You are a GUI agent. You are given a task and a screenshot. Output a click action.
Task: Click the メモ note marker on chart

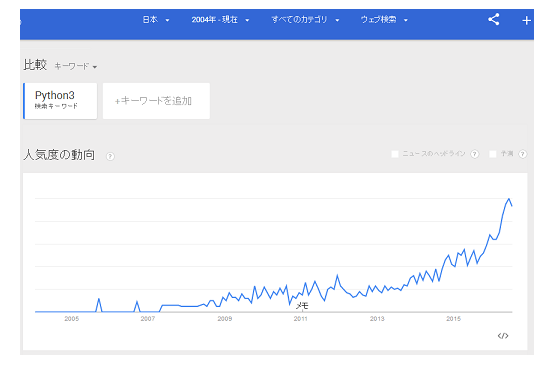(x=302, y=306)
